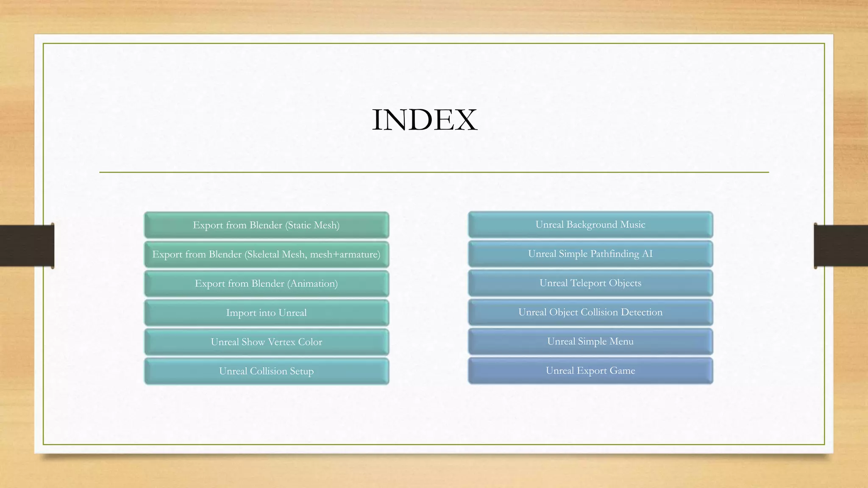Click the green horizontal divider line
The image size is (868, 488).
tap(434, 172)
